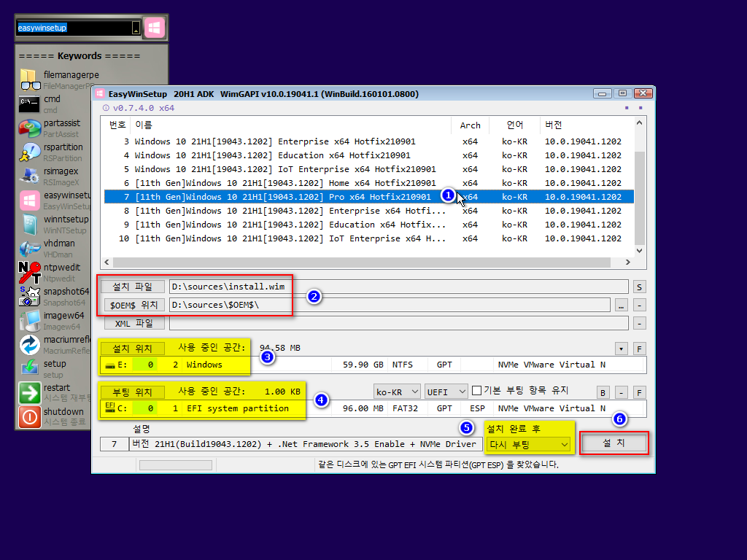Click the 버전 column header

pyautogui.click(x=587, y=125)
